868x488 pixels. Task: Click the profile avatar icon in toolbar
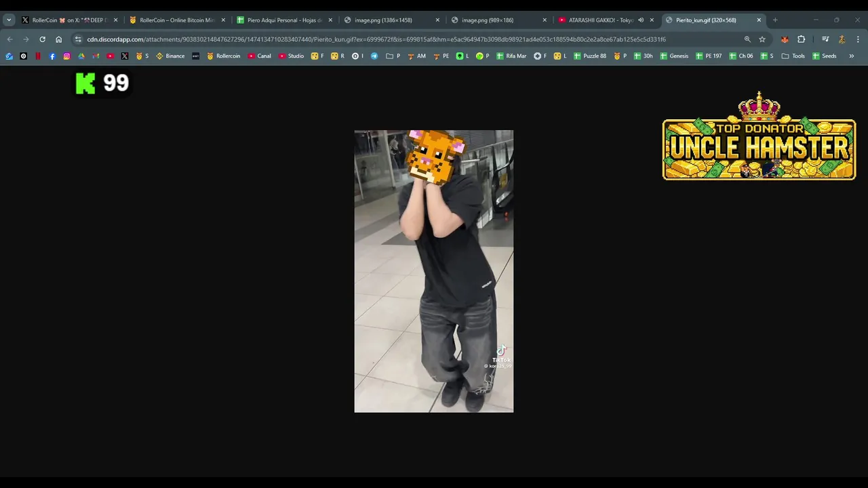842,39
